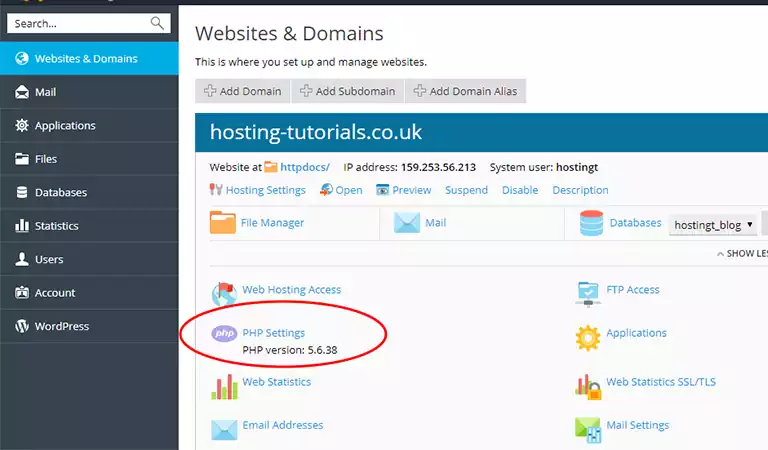Click the File Manager folder icon

tap(223, 222)
